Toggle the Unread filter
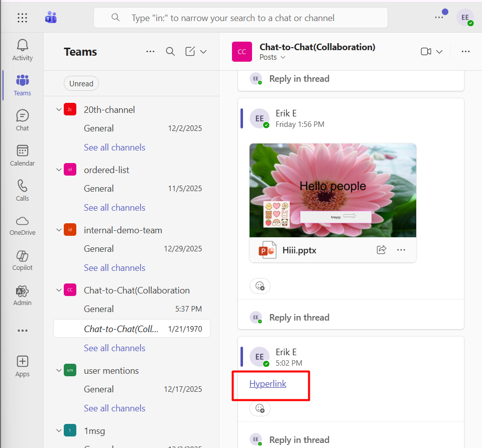 (81, 83)
